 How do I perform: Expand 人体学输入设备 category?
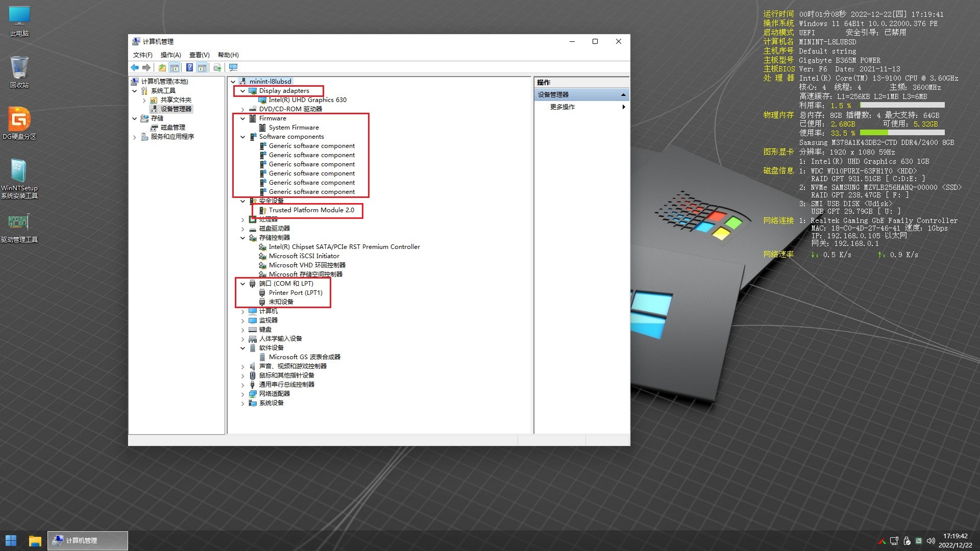coord(243,339)
